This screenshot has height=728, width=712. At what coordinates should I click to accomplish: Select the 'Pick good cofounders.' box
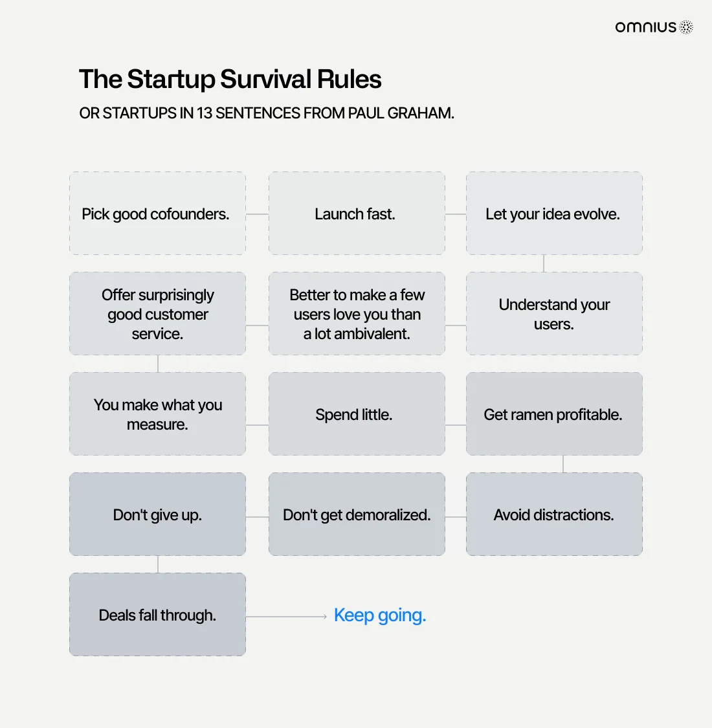(157, 213)
